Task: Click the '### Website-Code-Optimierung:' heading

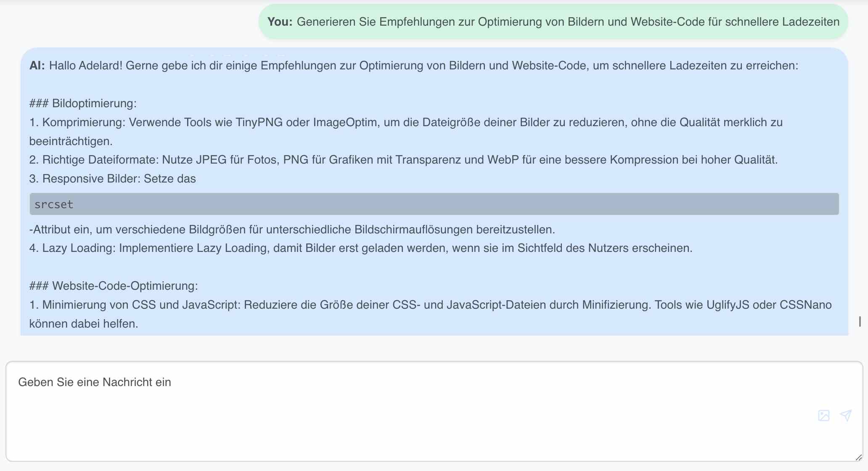Action: (x=114, y=286)
